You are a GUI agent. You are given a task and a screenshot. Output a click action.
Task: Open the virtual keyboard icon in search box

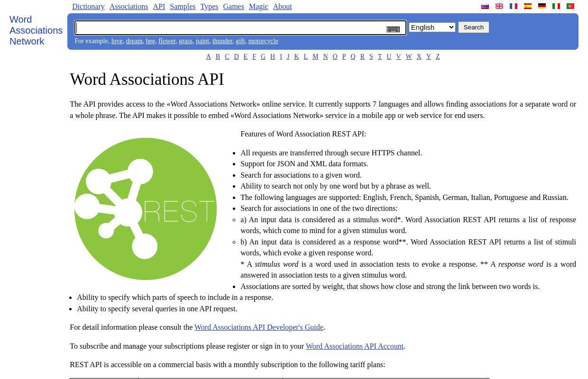tap(393, 29)
